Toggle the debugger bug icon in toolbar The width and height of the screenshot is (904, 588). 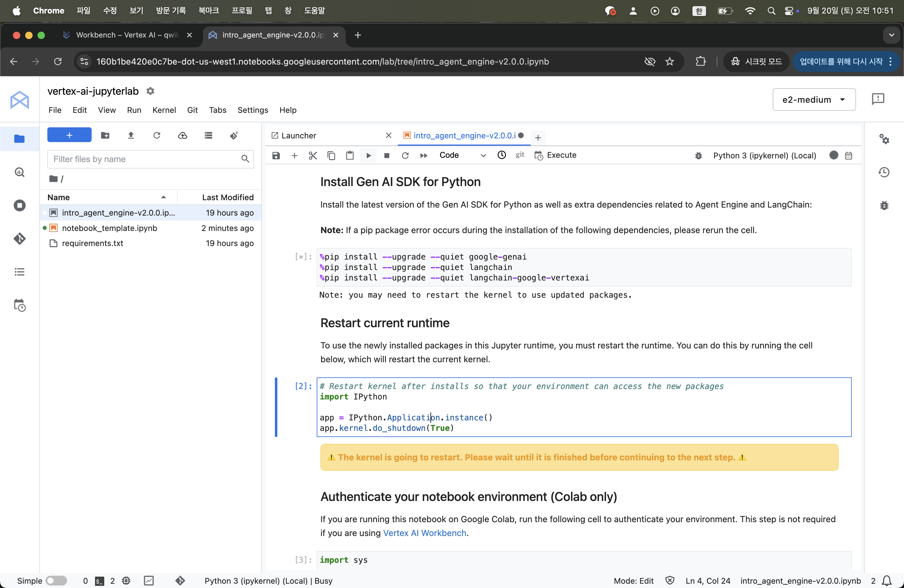pyautogui.click(x=698, y=155)
